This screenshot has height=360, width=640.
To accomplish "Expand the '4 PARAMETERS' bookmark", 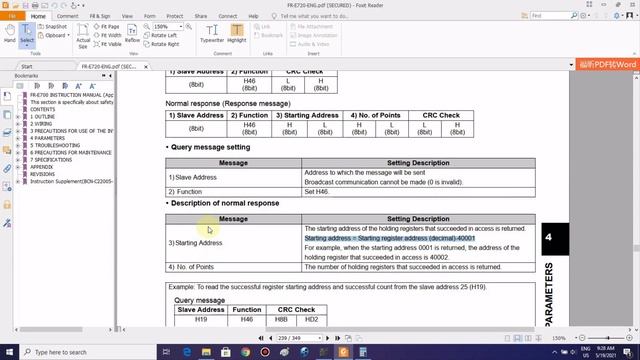I will tap(18, 138).
